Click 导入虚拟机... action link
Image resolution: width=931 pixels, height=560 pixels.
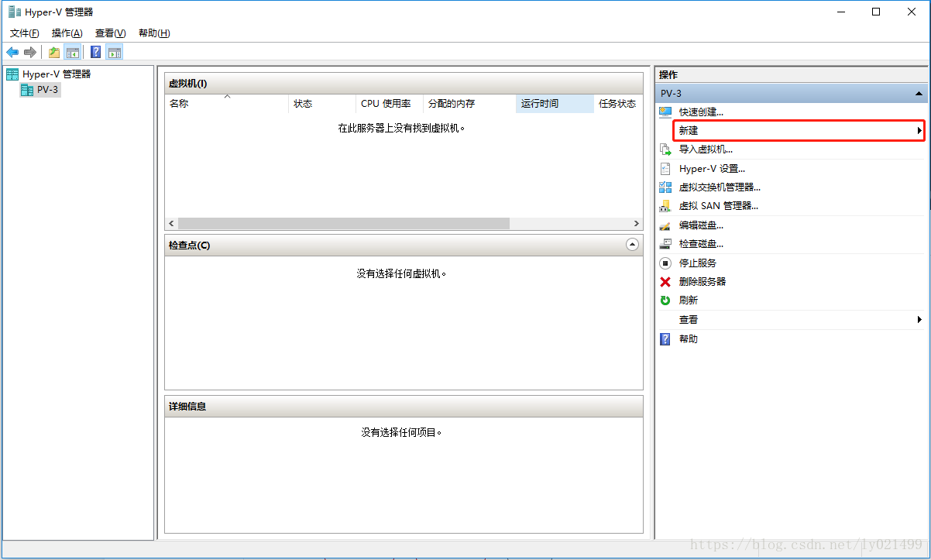pyautogui.click(x=706, y=149)
